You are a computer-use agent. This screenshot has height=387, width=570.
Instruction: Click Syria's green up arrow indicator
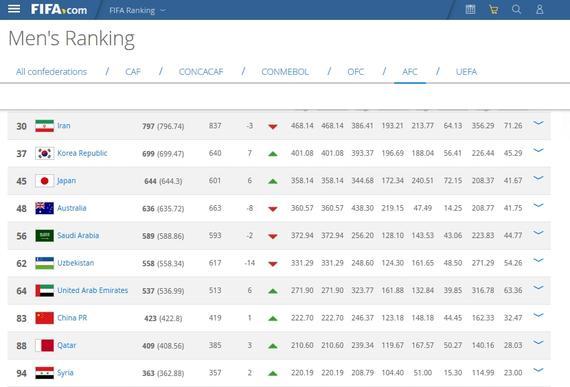pyautogui.click(x=273, y=374)
